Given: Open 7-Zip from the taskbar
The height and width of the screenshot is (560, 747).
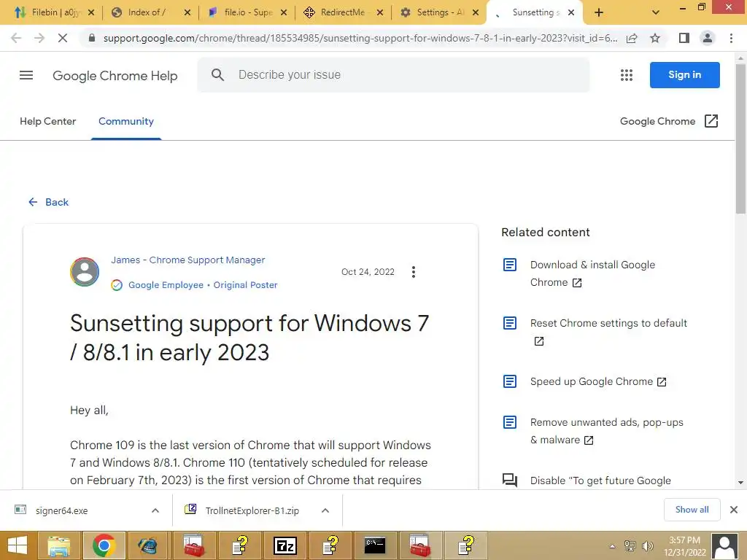Looking at the screenshot, I should pos(285,545).
